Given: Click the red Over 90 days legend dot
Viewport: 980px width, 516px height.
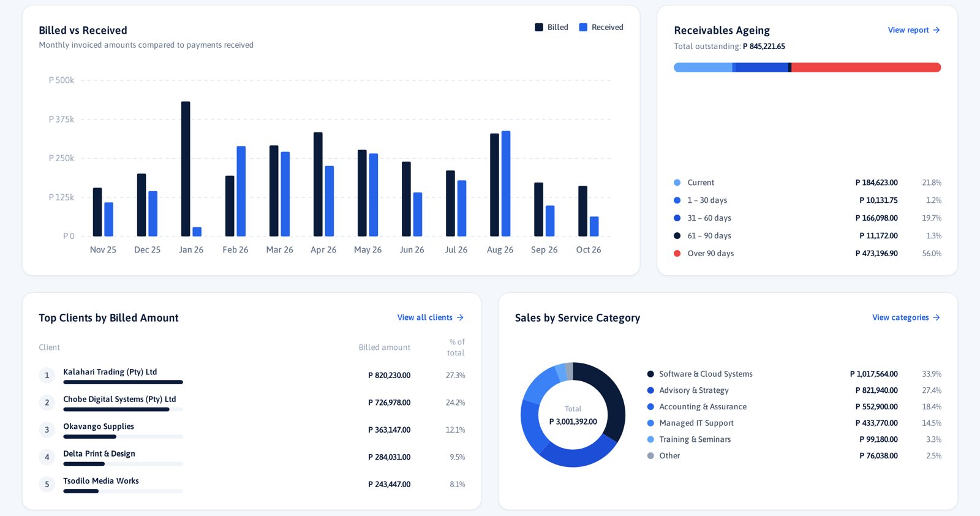Looking at the screenshot, I should (677, 253).
